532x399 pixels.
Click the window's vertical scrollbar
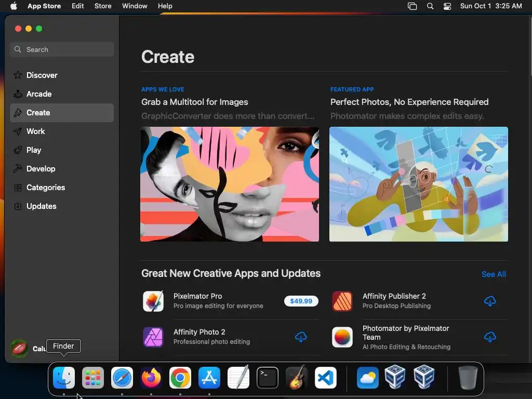click(x=530, y=46)
